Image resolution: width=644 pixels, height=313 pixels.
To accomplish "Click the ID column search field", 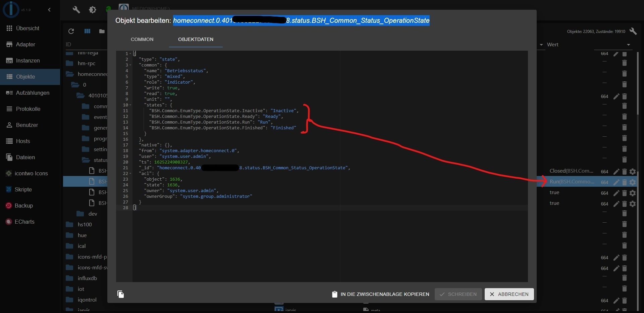I will tap(86, 44).
